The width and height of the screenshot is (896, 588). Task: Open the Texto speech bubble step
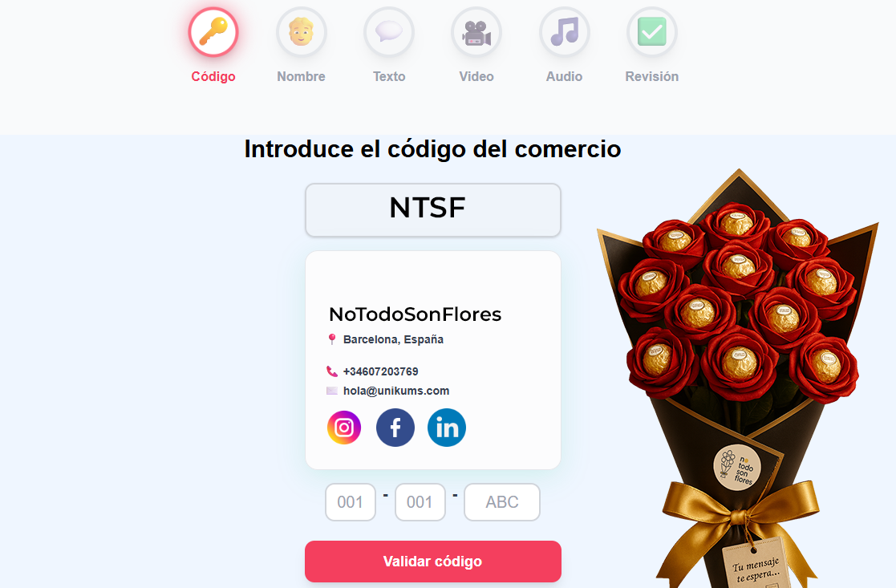tap(389, 32)
